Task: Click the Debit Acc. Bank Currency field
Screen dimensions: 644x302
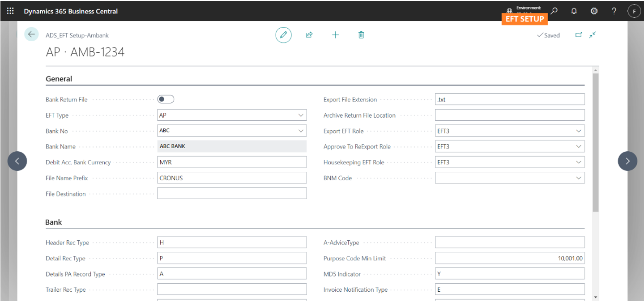Action: pyautogui.click(x=232, y=162)
